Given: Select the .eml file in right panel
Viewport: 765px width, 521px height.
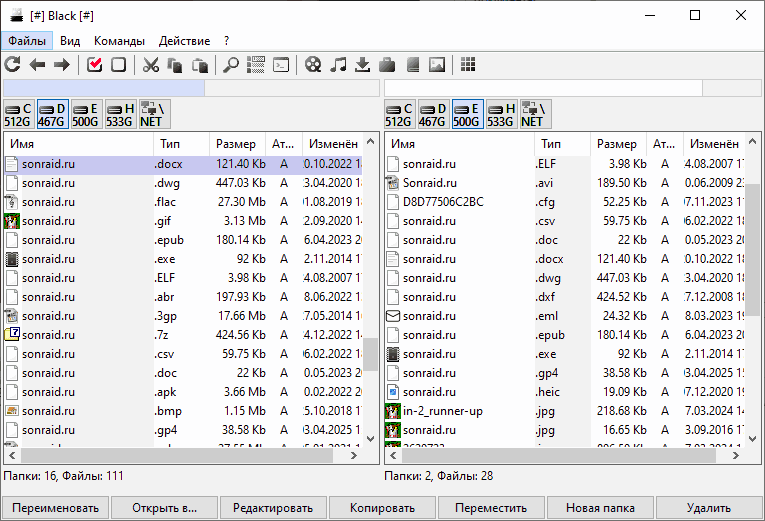Looking at the screenshot, I should point(564,316).
